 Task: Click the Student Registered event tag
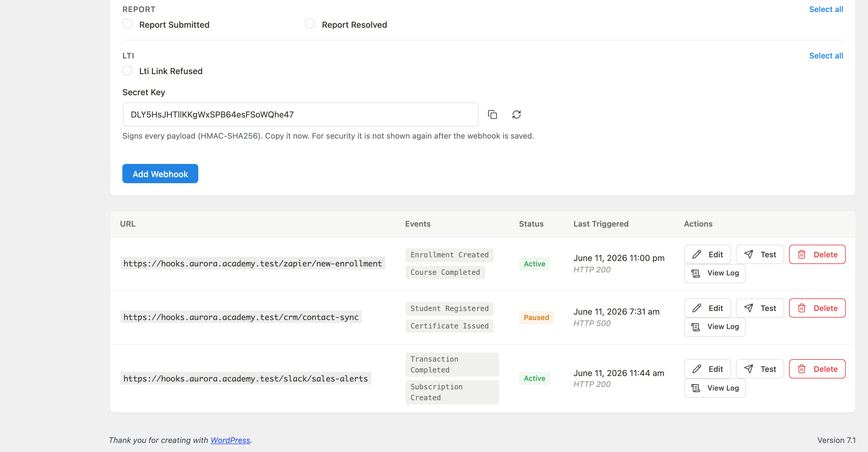tap(449, 309)
